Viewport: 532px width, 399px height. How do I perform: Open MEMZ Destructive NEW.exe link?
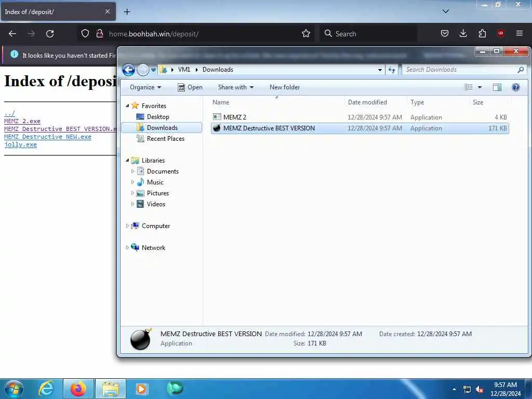tap(47, 137)
